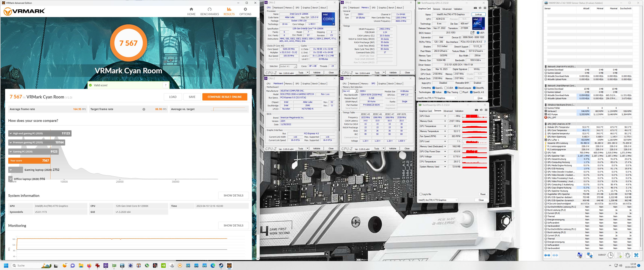Screen dimensions: 644x270
Task: Click the refresh icon in GPU-Z Graphics Card window
Action: point(480,8)
